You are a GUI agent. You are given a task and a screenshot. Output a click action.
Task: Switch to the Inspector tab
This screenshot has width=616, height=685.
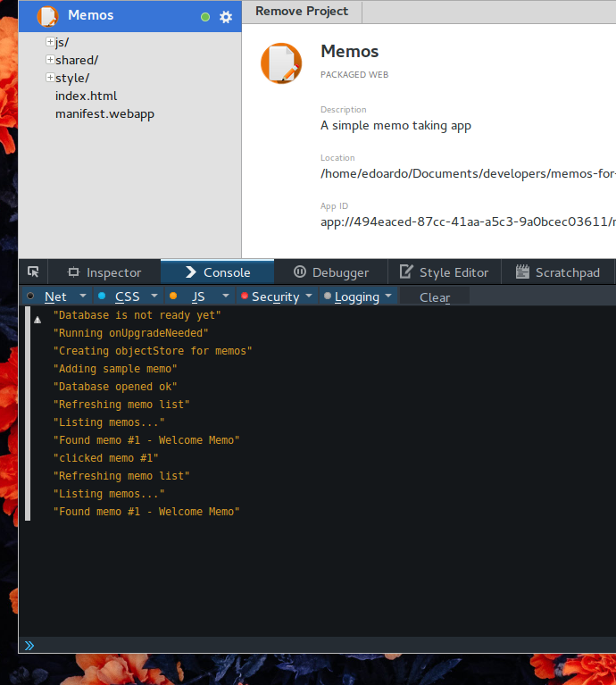click(x=104, y=272)
